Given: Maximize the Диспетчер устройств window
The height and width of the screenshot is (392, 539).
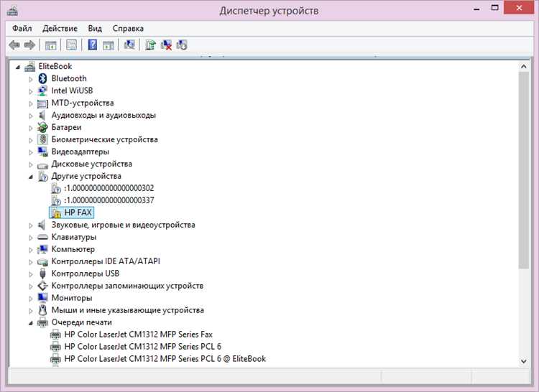Looking at the screenshot, I should click(494, 8).
